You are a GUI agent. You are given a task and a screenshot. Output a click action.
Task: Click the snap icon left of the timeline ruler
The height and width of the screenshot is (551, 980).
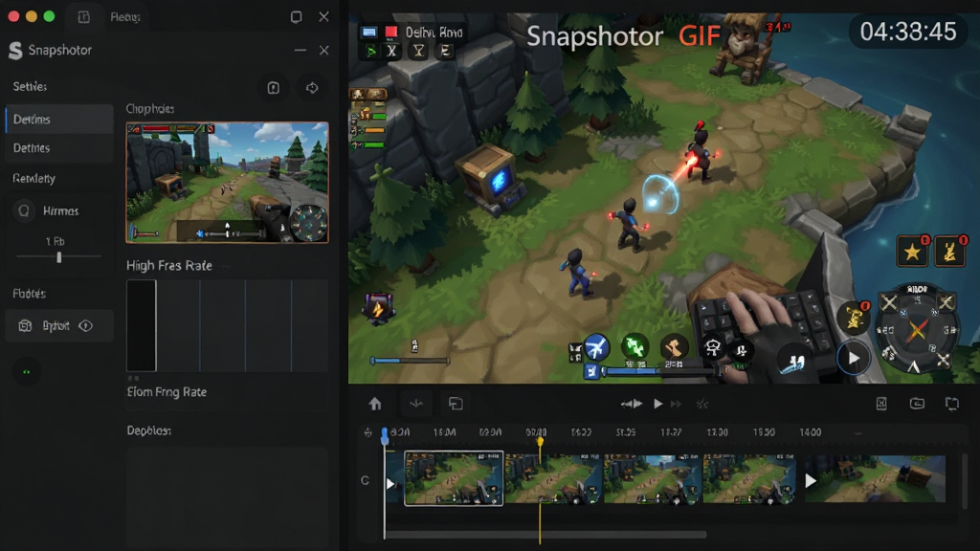367,432
